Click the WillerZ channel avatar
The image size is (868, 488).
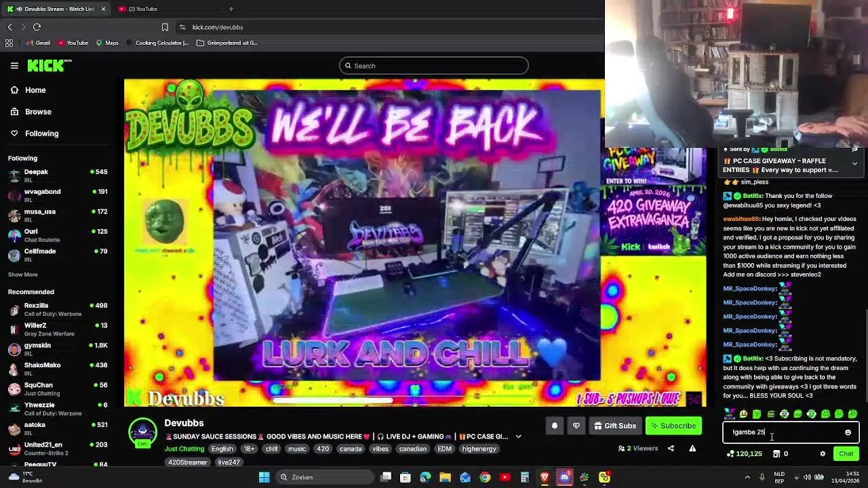click(x=14, y=329)
